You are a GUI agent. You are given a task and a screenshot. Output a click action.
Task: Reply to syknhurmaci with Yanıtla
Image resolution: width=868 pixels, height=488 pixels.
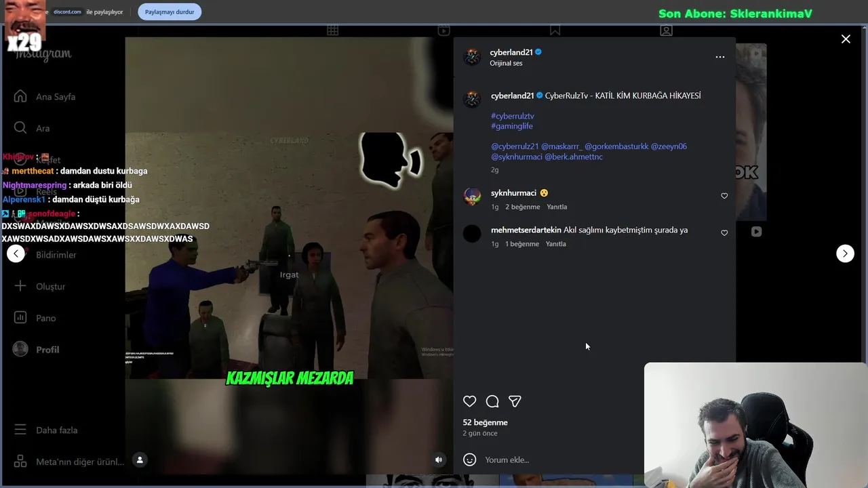[x=557, y=207]
